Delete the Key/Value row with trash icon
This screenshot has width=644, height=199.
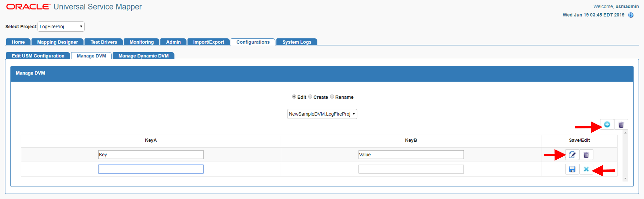[586, 155]
